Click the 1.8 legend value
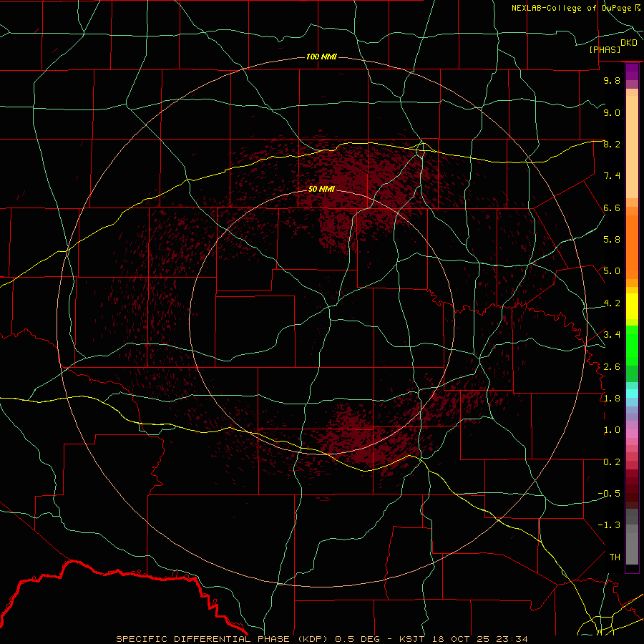 pyautogui.click(x=612, y=399)
